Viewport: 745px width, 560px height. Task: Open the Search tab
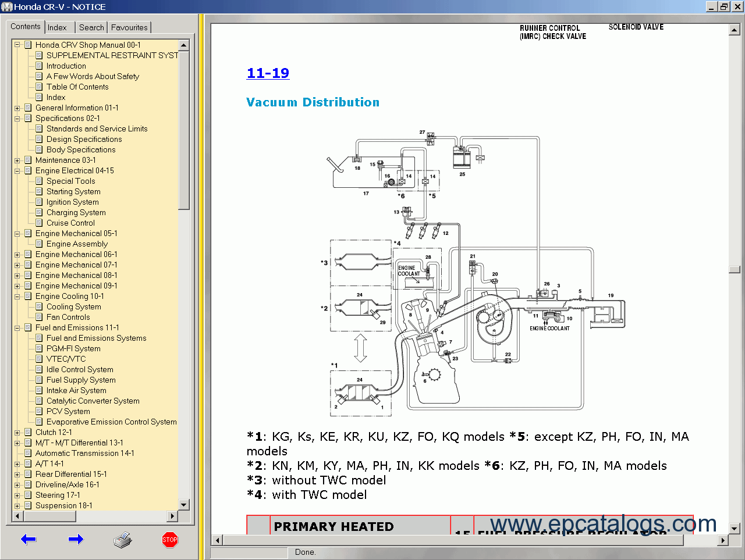(x=91, y=27)
